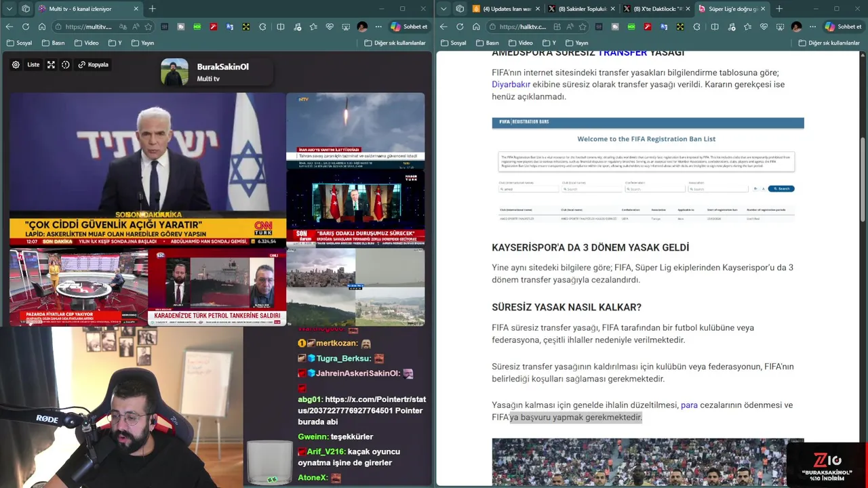The height and width of the screenshot is (488, 868).
Task: Open browser essentials heart icon in right window
Action: pyautogui.click(x=764, y=26)
